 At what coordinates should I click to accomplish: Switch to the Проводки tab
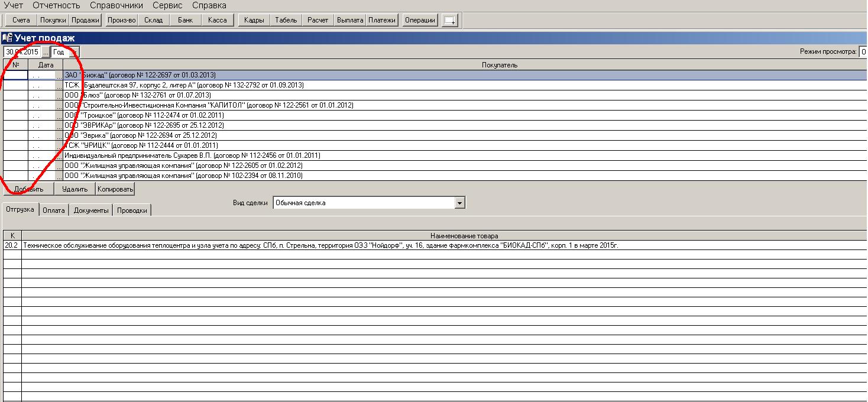pos(132,210)
